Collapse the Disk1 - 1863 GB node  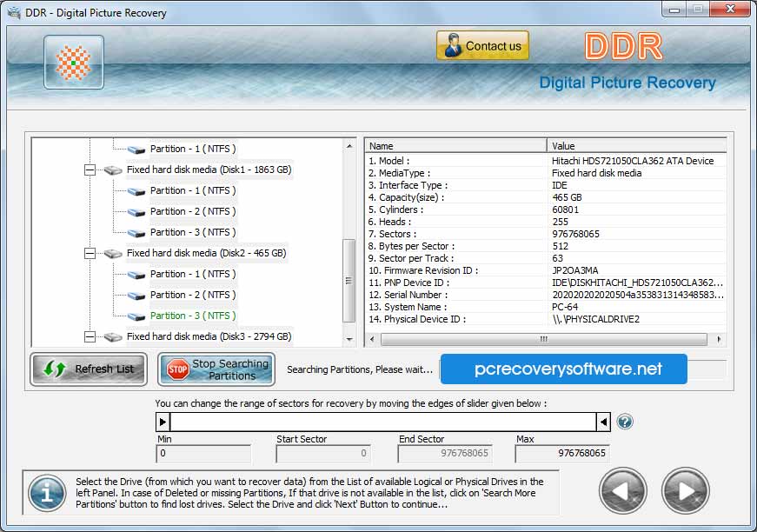click(x=90, y=170)
